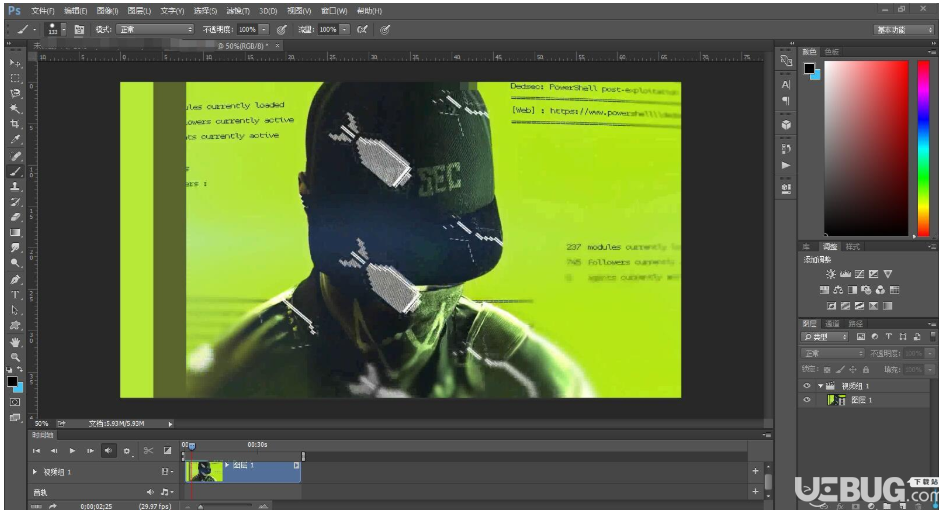Select the Lasso tool
The width and height of the screenshot is (944, 511).
[x=15, y=93]
